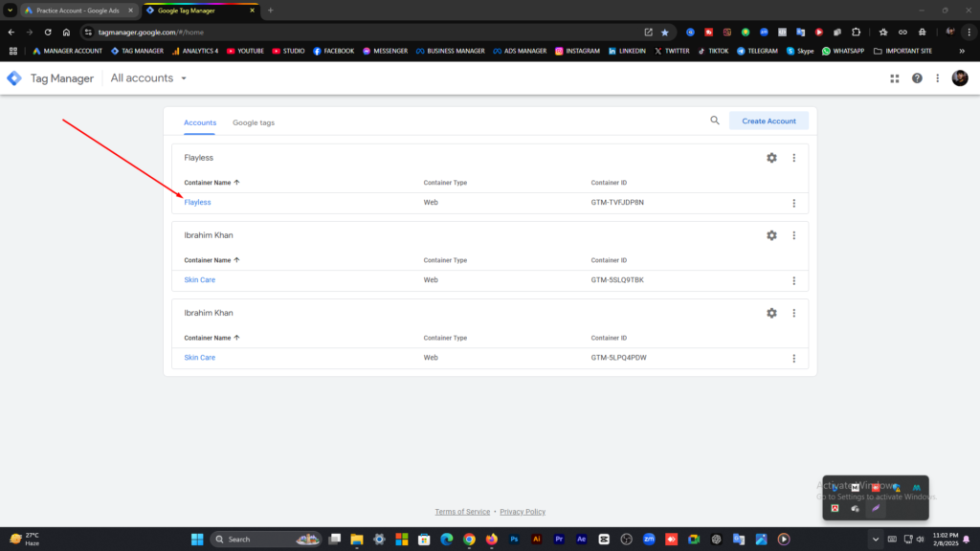Open settings gear for second Ibrahim Khan account
The image size is (980, 551).
point(772,313)
